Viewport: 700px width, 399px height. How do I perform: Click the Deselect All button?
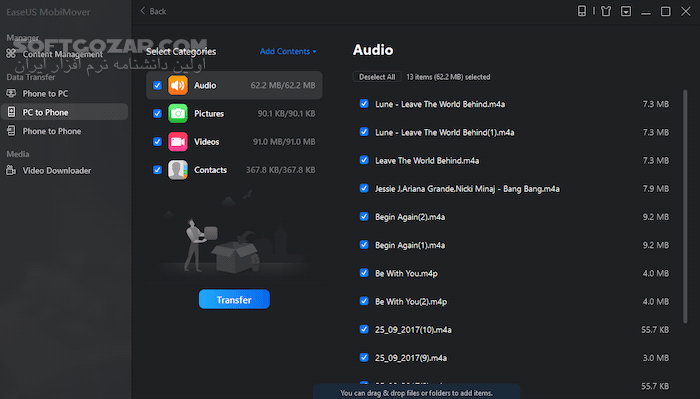pos(377,77)
